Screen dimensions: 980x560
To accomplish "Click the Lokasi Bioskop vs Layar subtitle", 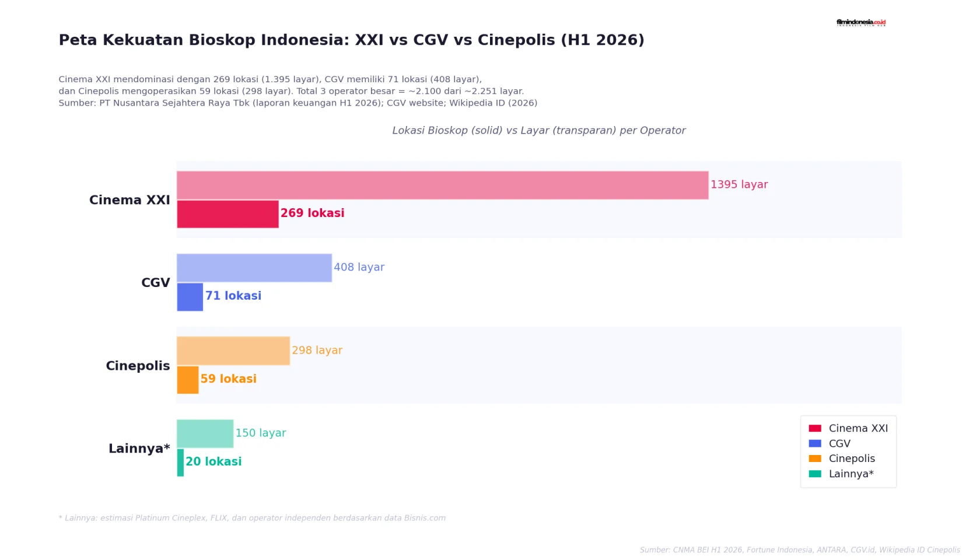I will click(x=539, y=131).
